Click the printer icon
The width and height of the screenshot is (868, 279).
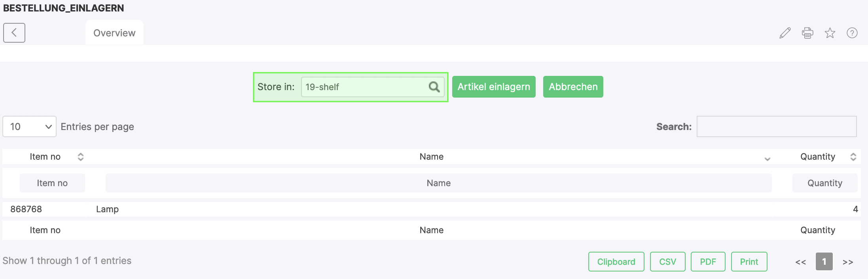tap(807, 33)
